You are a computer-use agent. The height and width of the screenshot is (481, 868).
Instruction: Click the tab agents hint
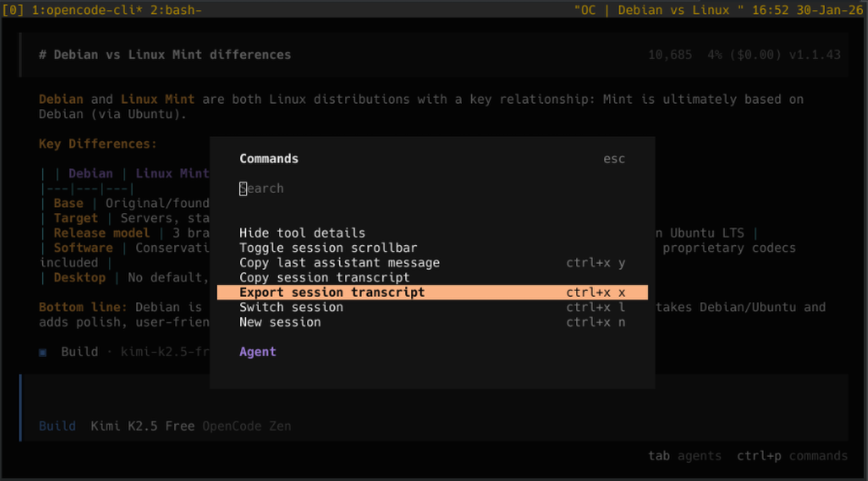pos(685,456)
